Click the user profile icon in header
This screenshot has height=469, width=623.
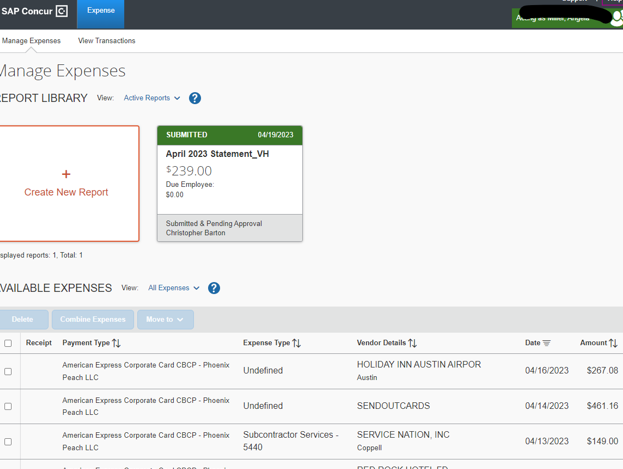point(617,18)
